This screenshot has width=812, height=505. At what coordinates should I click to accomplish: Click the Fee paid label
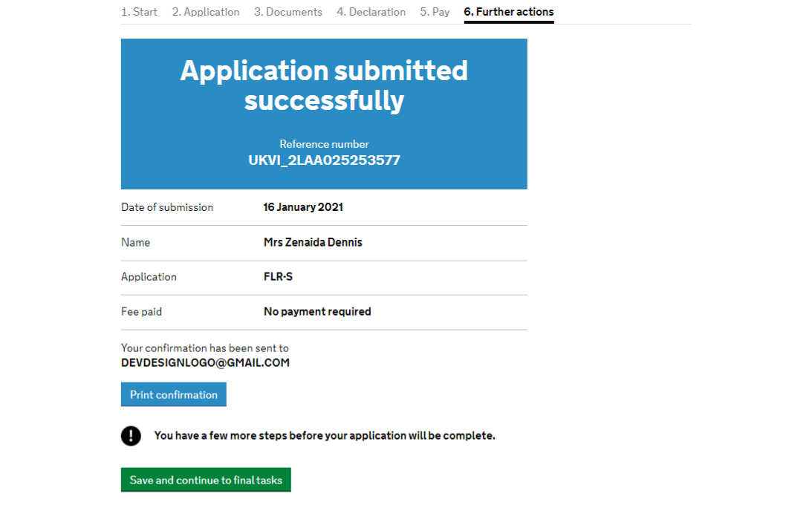pyautogui.click(x=141, y=311)
